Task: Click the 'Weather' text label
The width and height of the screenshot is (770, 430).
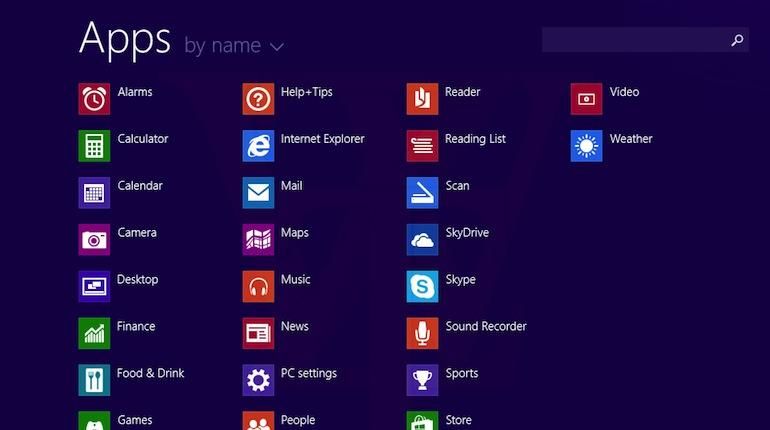Action: pos(631,139)
